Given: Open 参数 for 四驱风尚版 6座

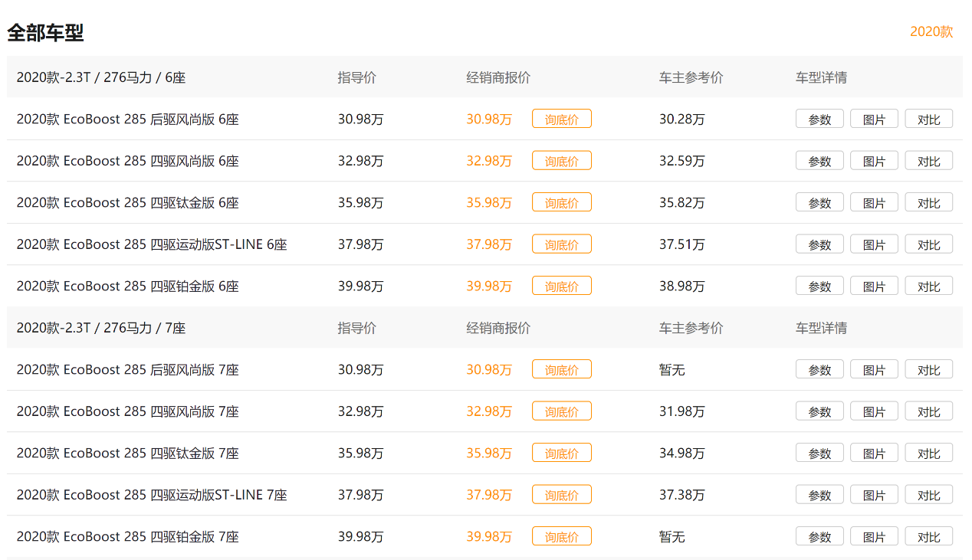Looking at the screenshot, I should tap(819, 161).
